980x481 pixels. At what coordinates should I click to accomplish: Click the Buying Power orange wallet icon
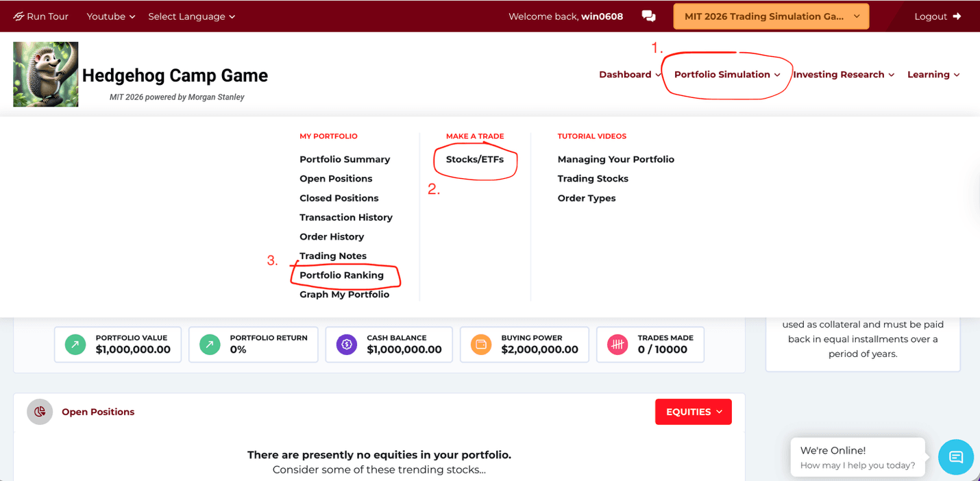click(x=481, y=344)
